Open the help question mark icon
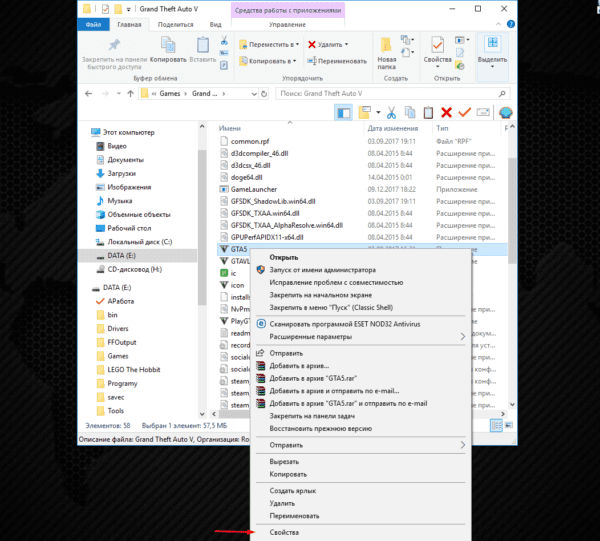The width and height of the screenshot is (600, 541). click(x=510, y=24)
